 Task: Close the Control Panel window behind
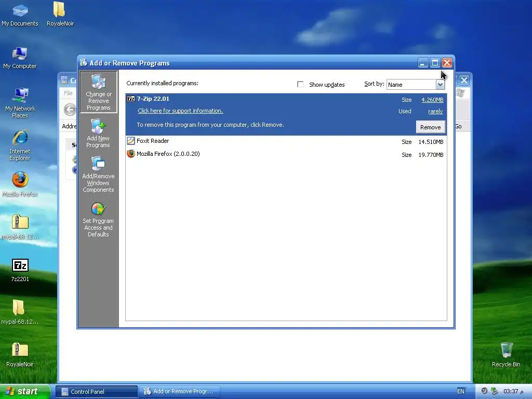pos(464,81)
